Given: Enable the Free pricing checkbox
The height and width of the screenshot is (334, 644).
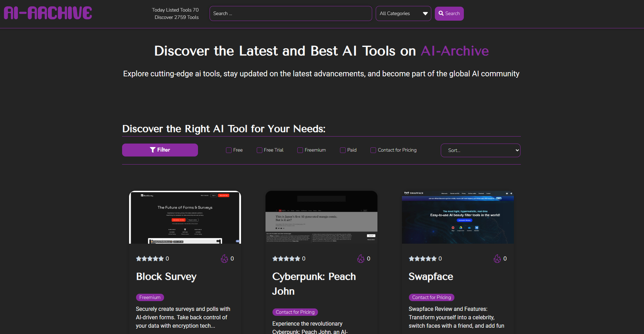Looking at the screenshot, I should click(229, 150).
